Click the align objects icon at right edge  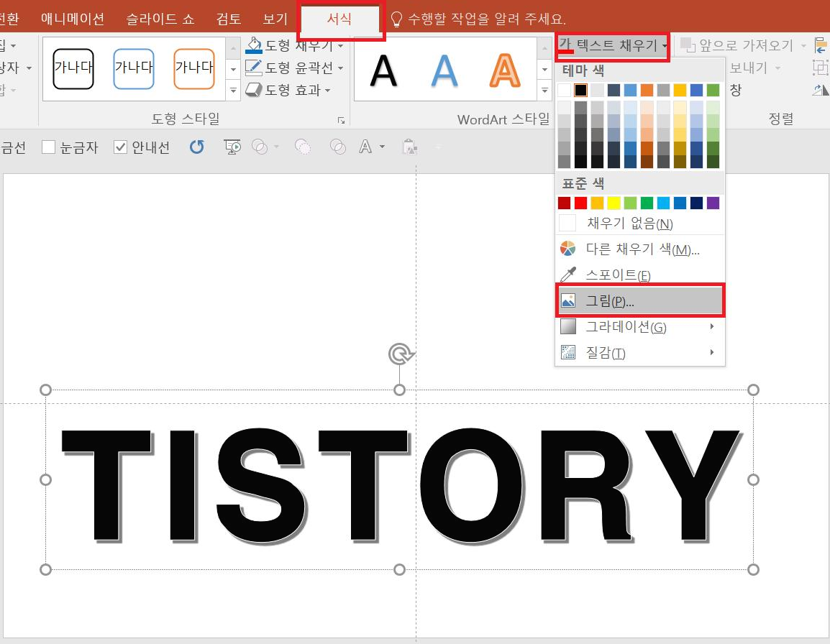tap(821, 45)
